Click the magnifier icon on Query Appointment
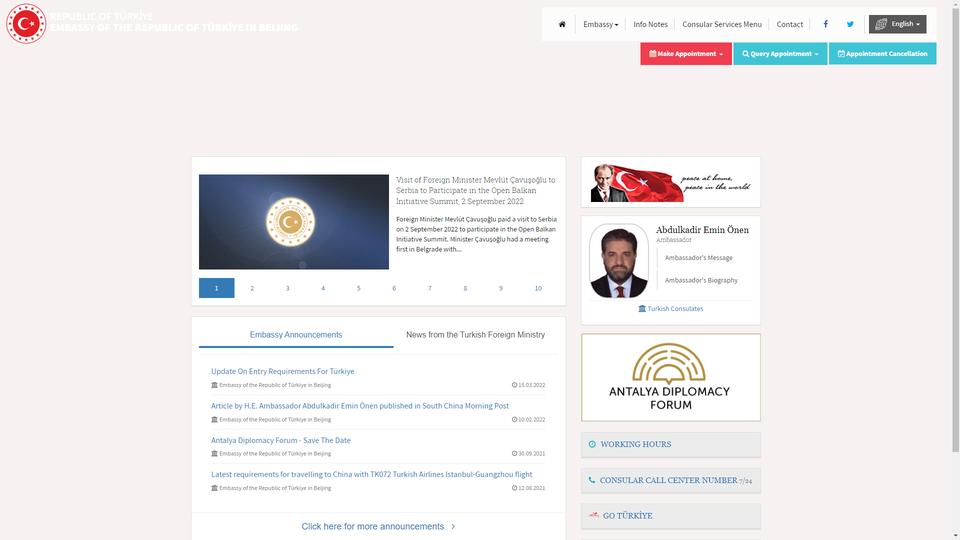This screenshot has height=540, width=960. pyautogui.click(x=746, y=54)
